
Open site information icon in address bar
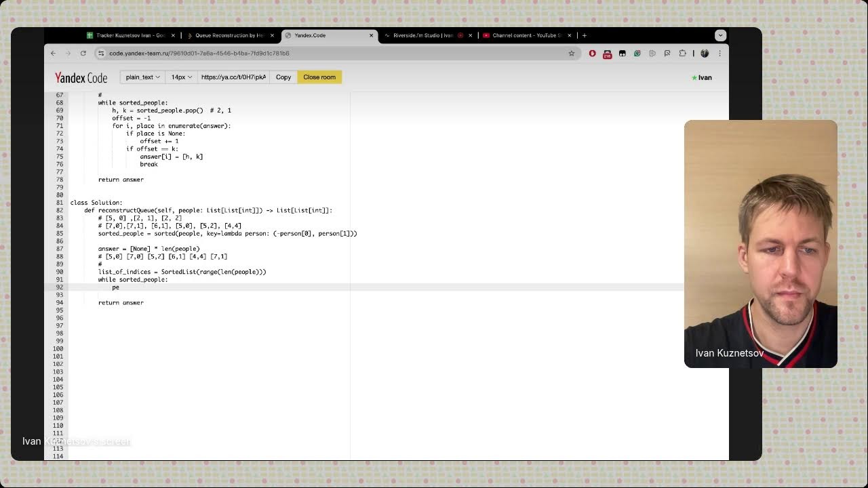(101, 53)
